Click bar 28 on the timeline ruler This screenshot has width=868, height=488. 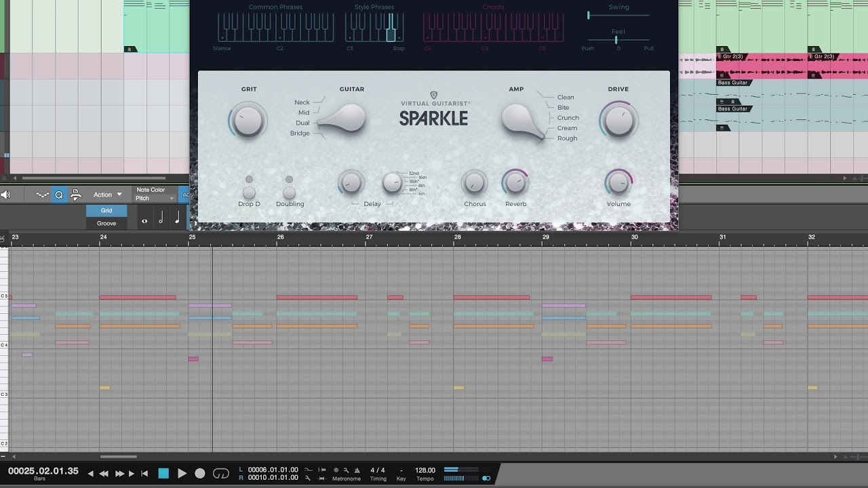[x=458, y=237]
